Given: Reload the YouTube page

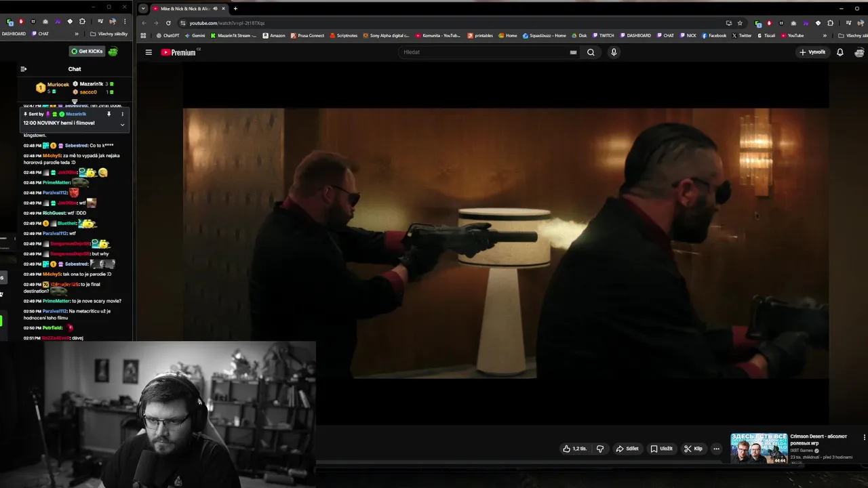Looking at the screenshot, I should (168, 23).
